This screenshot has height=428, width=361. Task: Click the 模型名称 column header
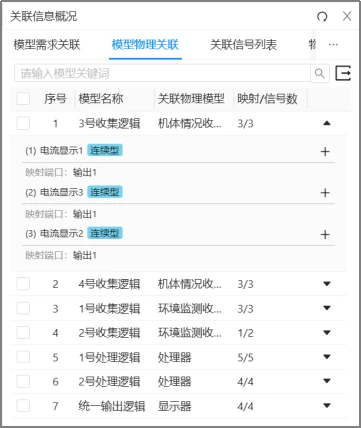(101, 99)
